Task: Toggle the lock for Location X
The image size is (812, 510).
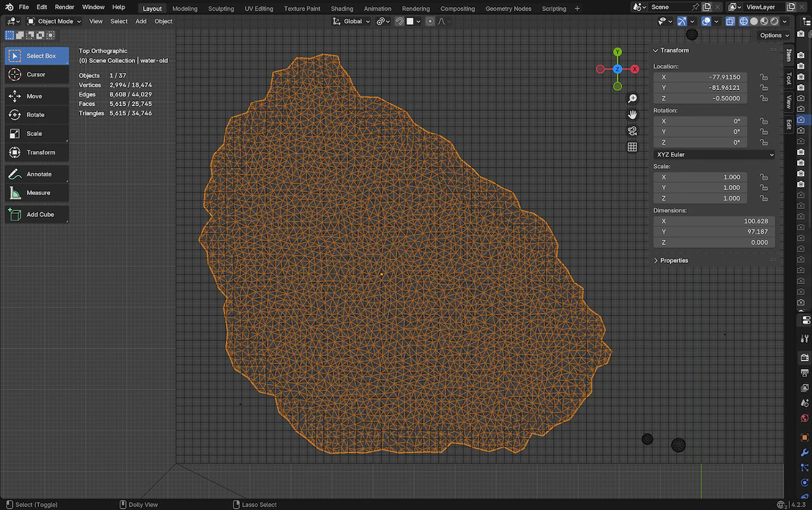Action: coord(763,77)
